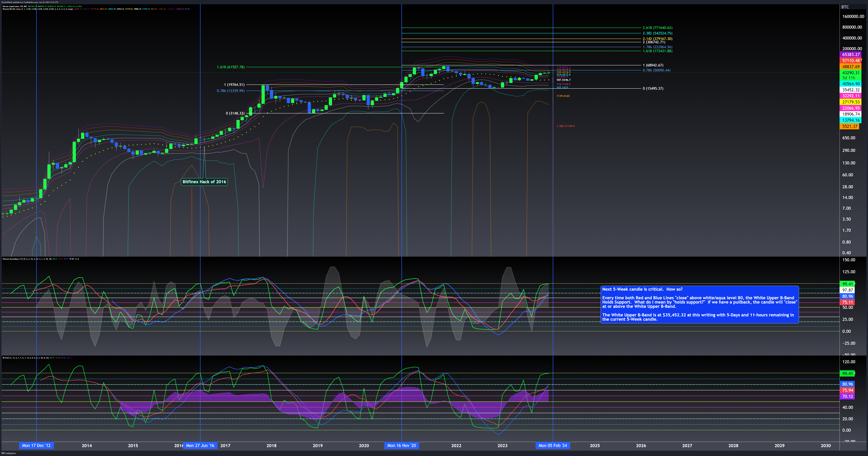
Task: Click the 1.618 (61507.78) Fibonacci label
Action: coord(231,67)
